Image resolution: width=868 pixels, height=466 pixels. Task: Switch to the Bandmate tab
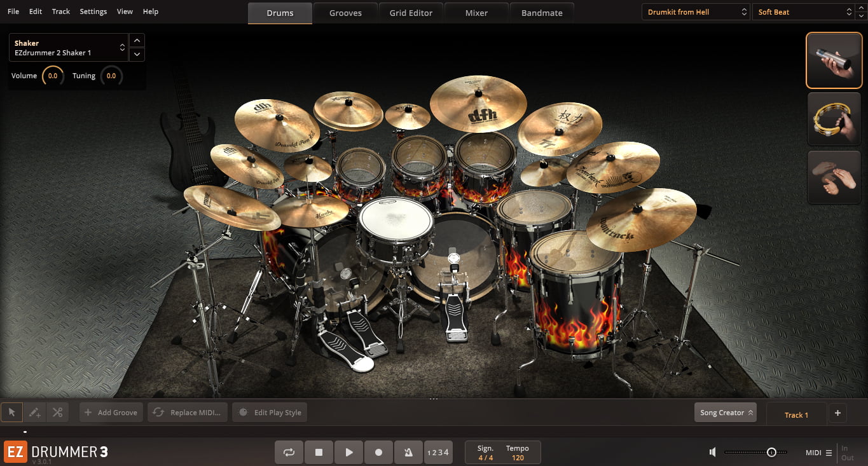click(542, 13)
